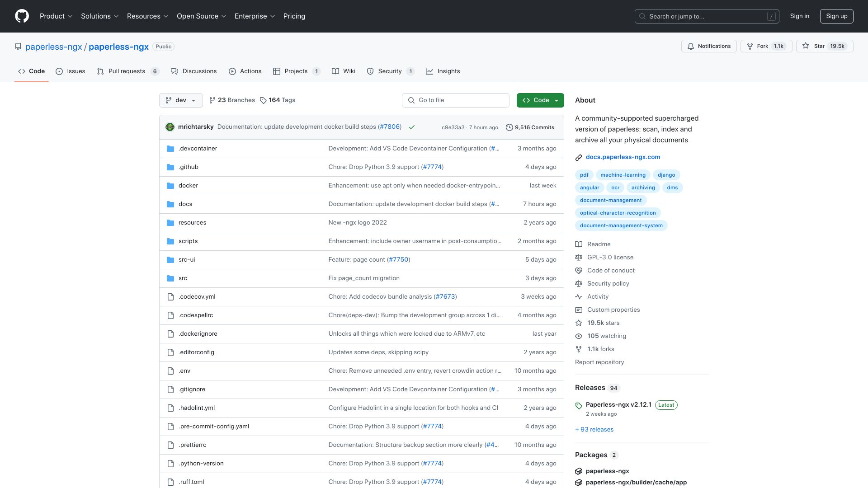868x488 pixels.
Task: Click the link icon beside docs.paperless-ngx.com
Action: tap(579, 158)
